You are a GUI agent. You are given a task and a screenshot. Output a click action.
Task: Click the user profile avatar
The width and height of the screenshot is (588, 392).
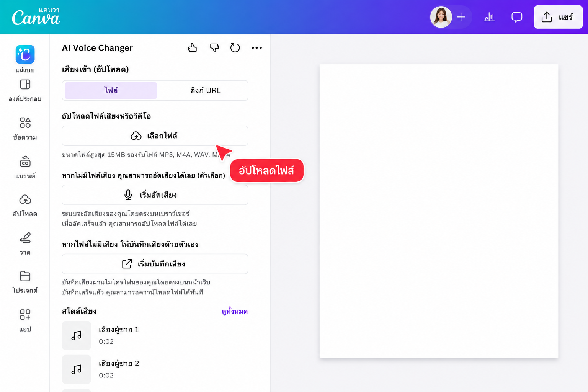coord(441,17)
